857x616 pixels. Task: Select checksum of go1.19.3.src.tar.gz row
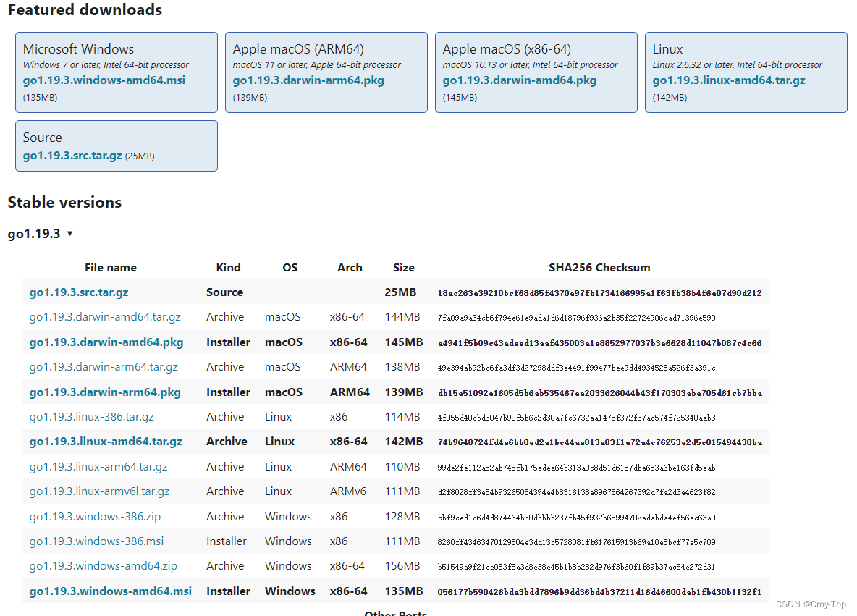[x=599, y=293]
